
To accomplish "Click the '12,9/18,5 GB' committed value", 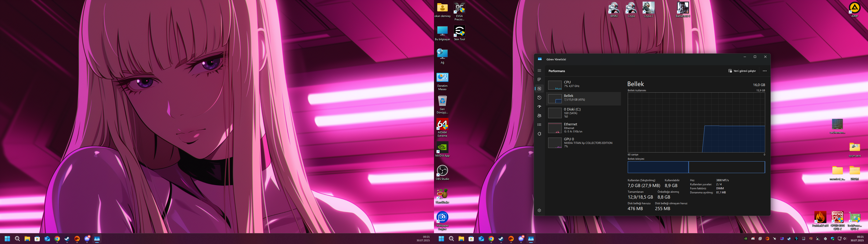I will click(x=640, y=197).
